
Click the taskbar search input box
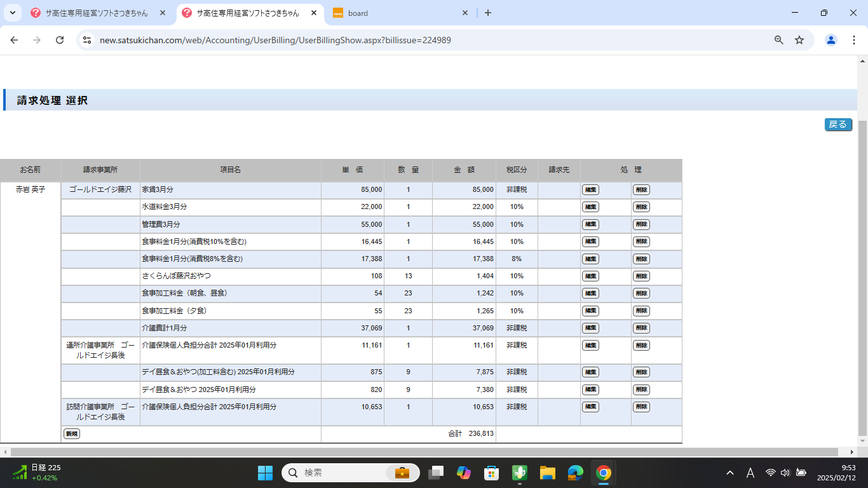coord(343,473)
